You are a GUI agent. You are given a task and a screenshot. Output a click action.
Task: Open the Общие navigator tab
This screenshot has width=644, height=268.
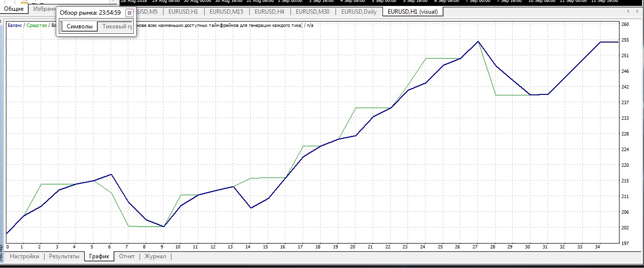(14, 9)
